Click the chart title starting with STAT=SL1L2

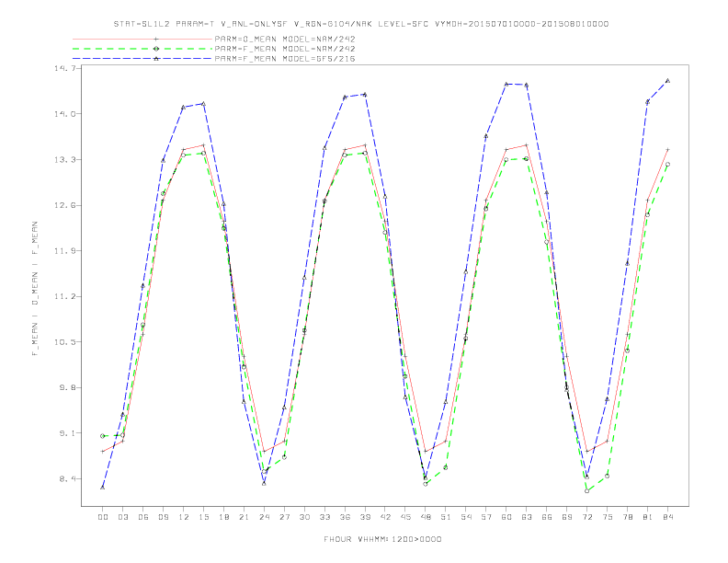pyautogui.click(x=361, y=24)
